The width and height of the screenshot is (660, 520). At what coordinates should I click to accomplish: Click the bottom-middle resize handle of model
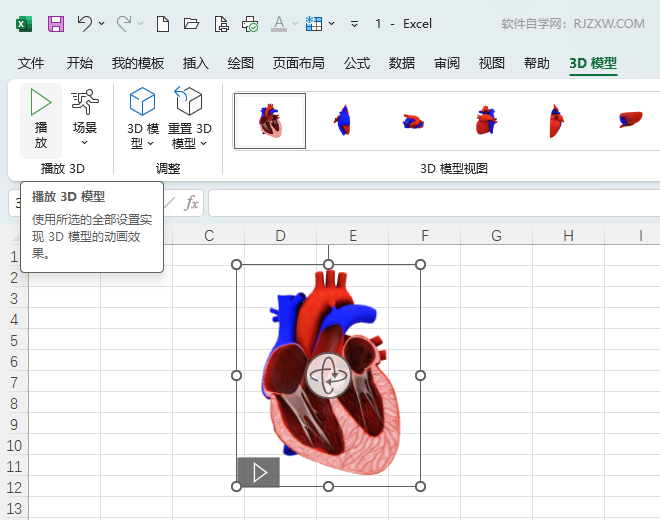[328, 487]
